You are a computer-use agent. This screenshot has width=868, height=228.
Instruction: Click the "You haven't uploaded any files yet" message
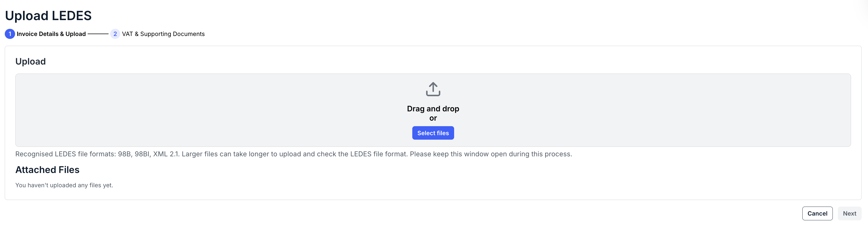[64, 185]
